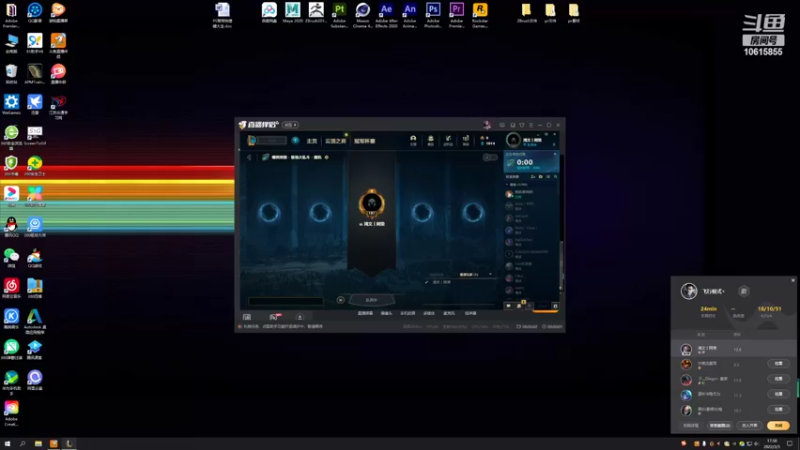Open Adobe Photoshop desktop shortcut
Viewport: 800px width, 450px height.
pos(433,14)
